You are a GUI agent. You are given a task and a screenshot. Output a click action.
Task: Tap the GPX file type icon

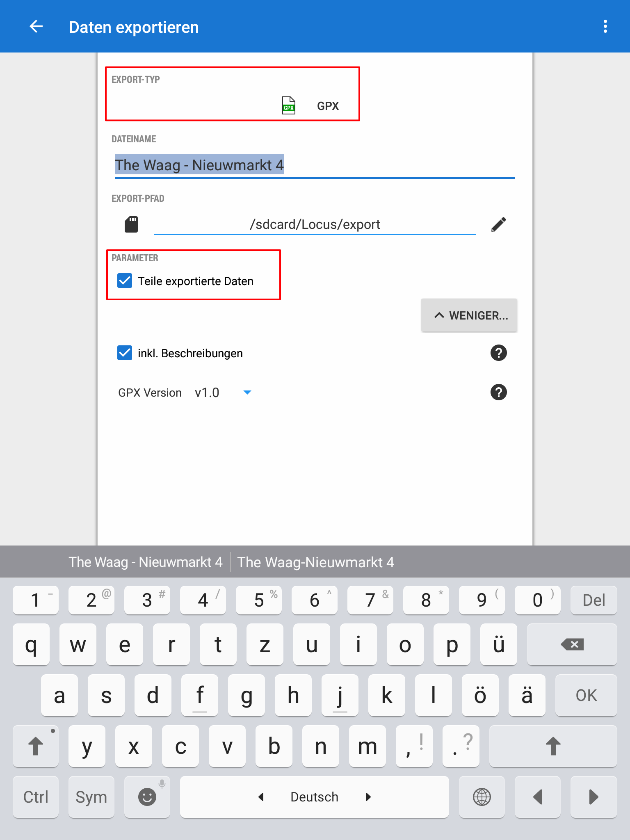[289, 105]
